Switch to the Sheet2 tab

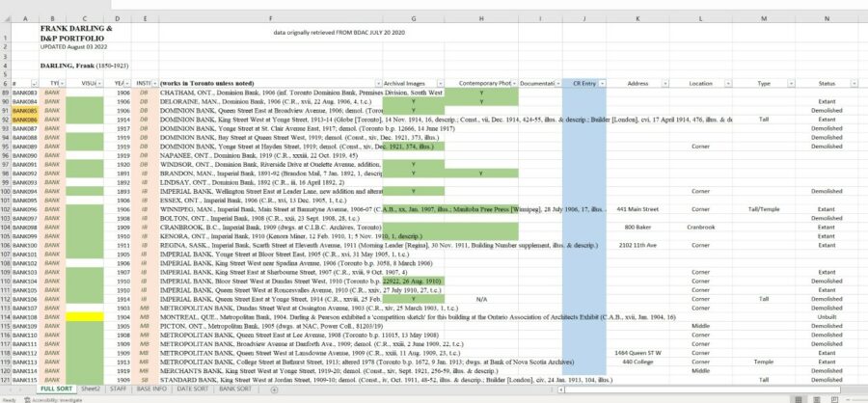91,388
